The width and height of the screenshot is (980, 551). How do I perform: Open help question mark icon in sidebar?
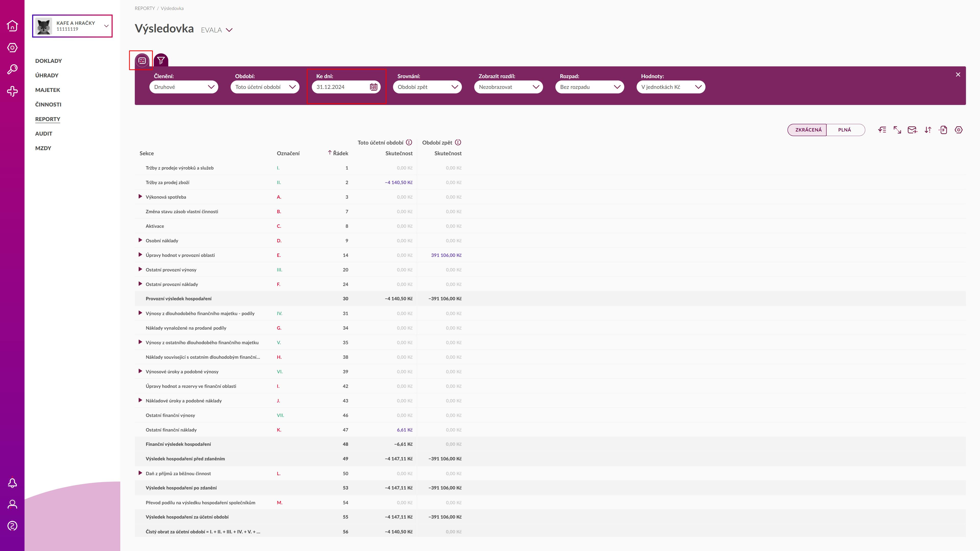[x=12, y=526]
